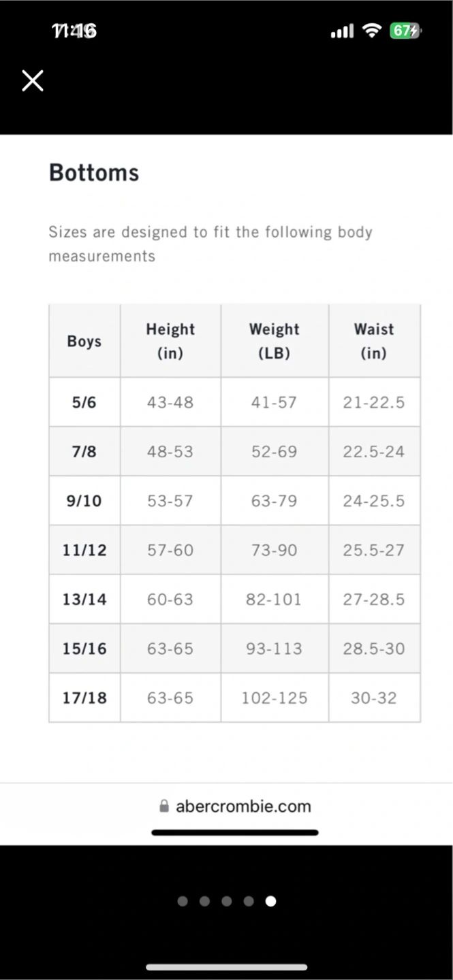This screenshot has height=980, width=453.
Task: Select the second page indicator dot
Action: point(204,901)
